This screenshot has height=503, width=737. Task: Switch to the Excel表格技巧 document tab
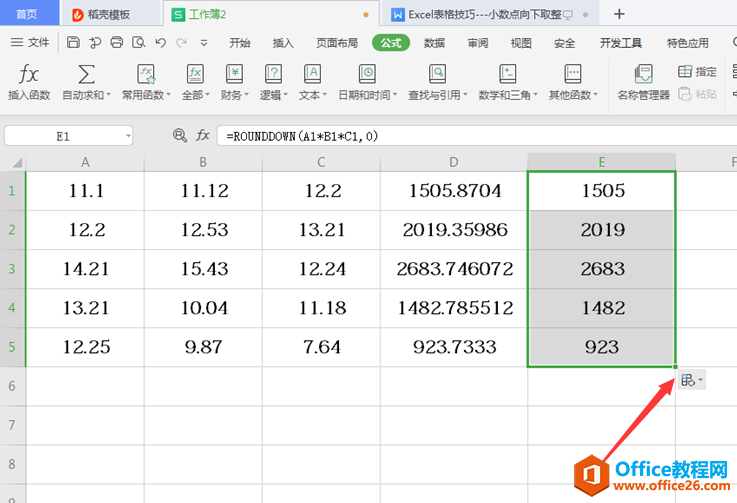[x=489, y=15]
